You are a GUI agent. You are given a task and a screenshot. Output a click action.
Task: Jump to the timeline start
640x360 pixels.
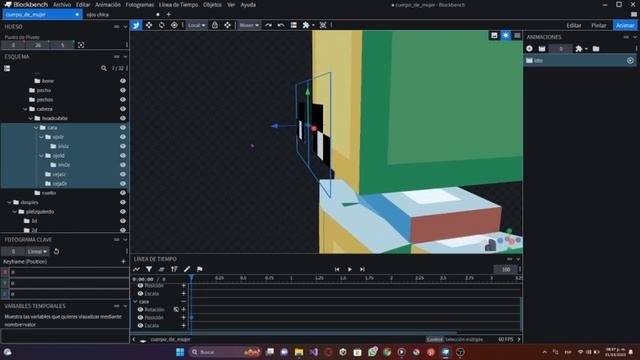[x=337, y=269]
